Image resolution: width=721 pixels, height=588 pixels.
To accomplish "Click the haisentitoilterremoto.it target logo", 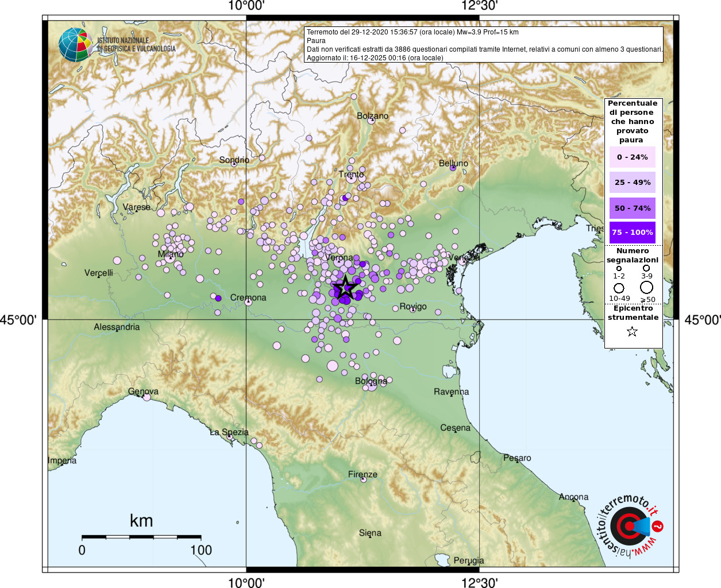I will point(629,526).
